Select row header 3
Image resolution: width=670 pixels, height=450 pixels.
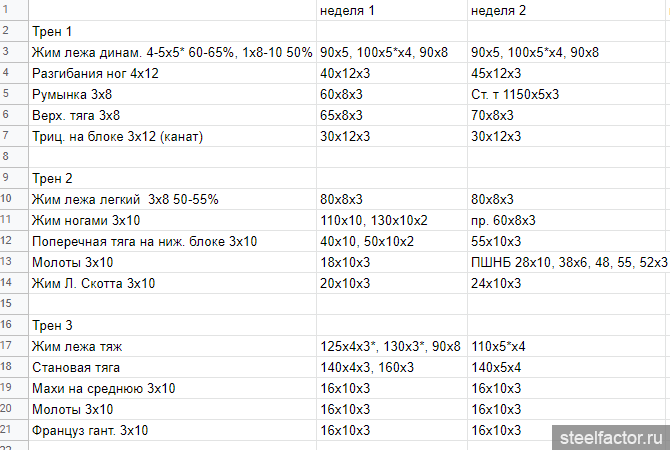[x=6, y=51]
